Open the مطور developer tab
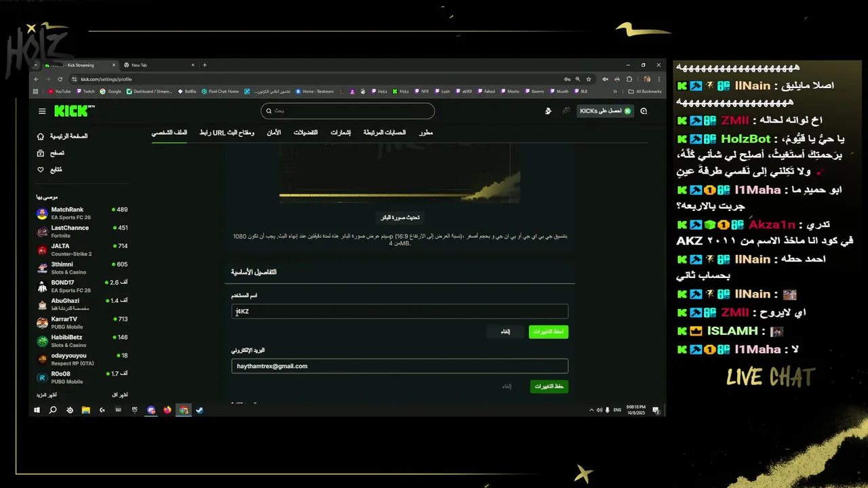The height and width of the screenshot is (488, 868). [426, 133]
